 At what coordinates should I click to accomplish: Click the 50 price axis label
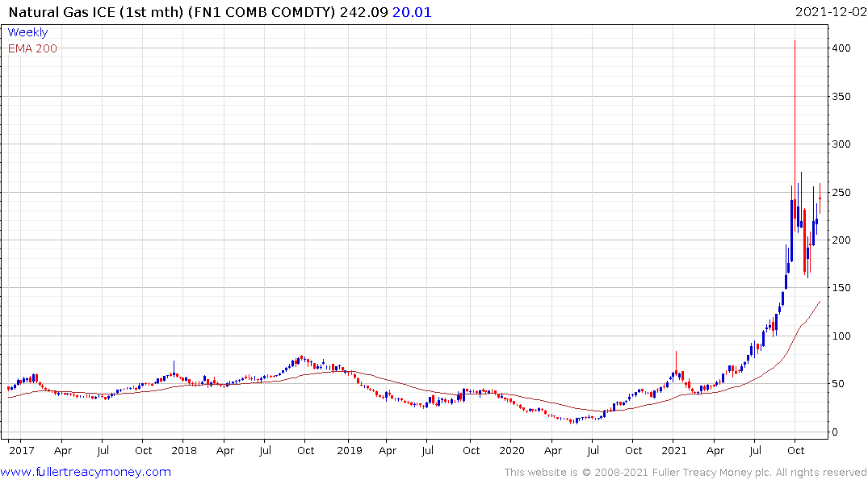[x=838, y=383]
